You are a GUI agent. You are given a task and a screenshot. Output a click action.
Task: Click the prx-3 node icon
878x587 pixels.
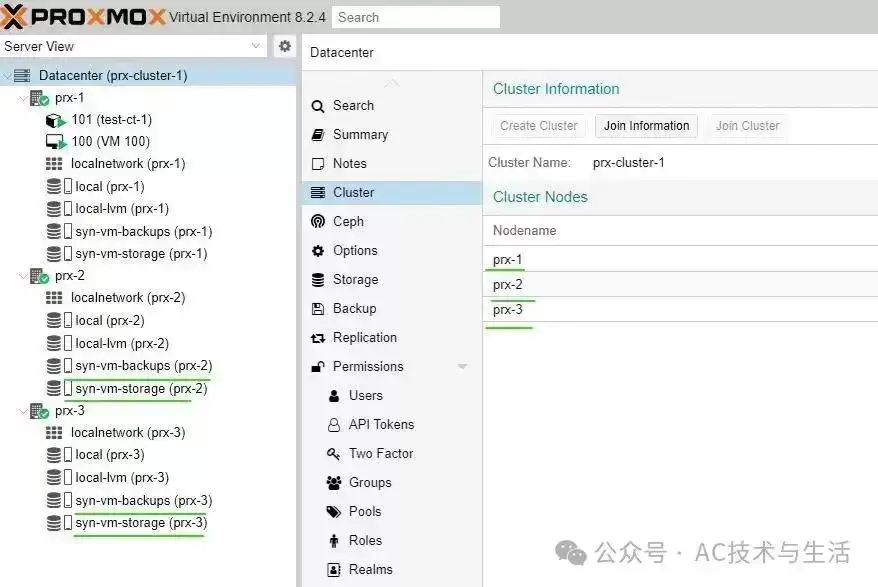[x=39, y=411]
